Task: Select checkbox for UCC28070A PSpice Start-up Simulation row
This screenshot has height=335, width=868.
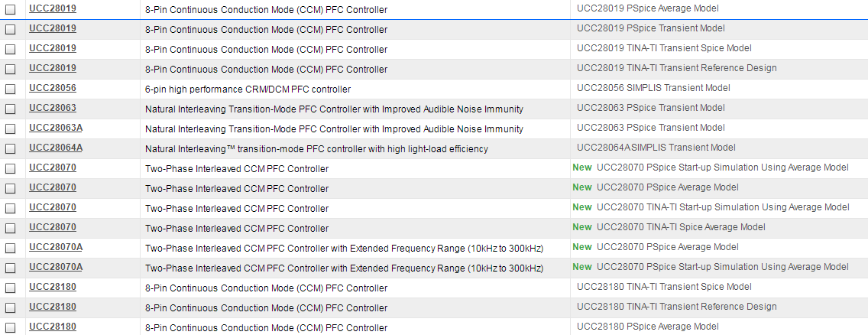Action: pos(11,268)
